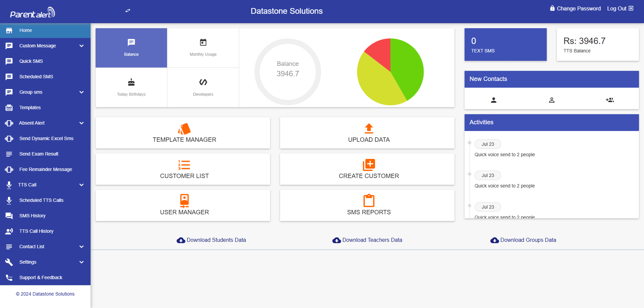Screen dimensions: 644x308
Task: Open Scheduled SMS menu item
Action: 45,77
